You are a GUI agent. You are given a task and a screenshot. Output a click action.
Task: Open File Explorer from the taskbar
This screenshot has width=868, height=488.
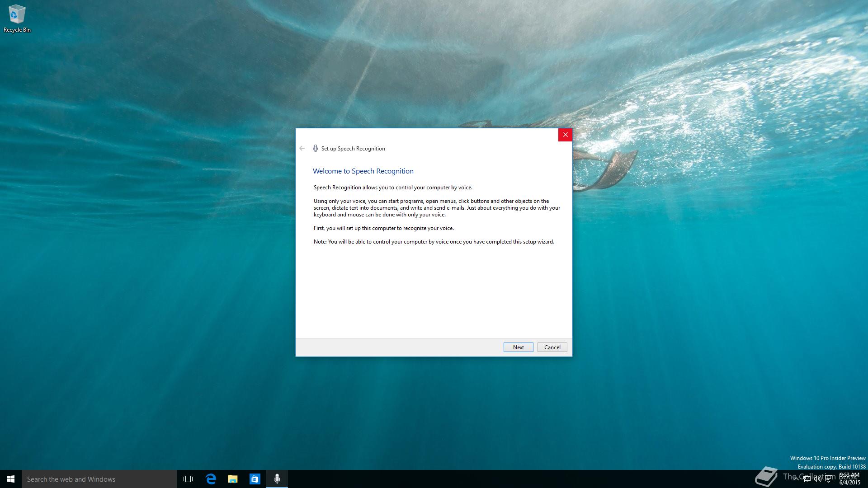point(233,479)
